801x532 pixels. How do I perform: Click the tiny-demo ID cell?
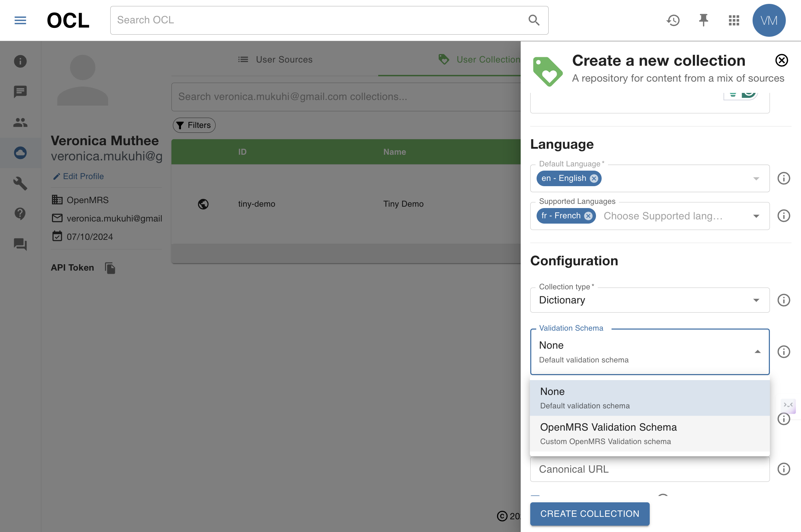tap(257, 204)
